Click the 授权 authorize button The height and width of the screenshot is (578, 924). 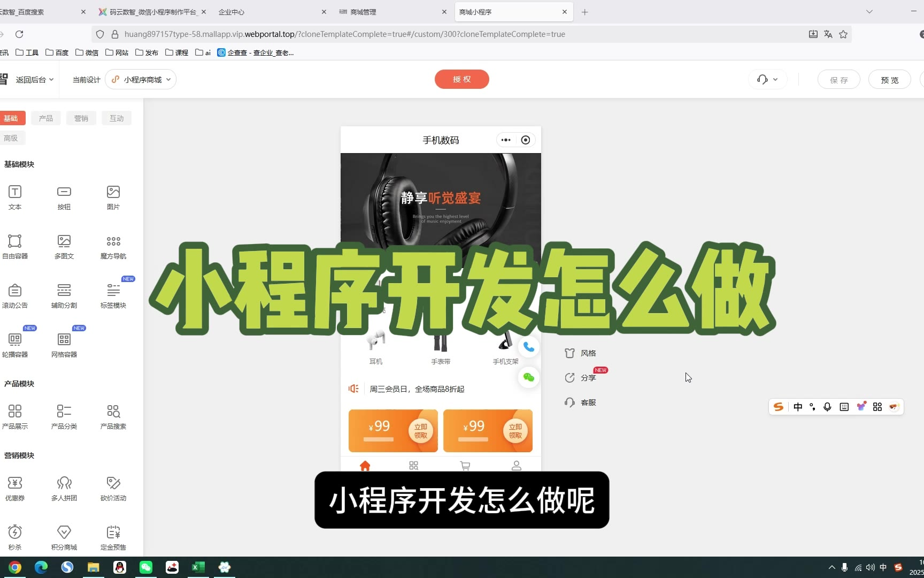coord(462,79)
